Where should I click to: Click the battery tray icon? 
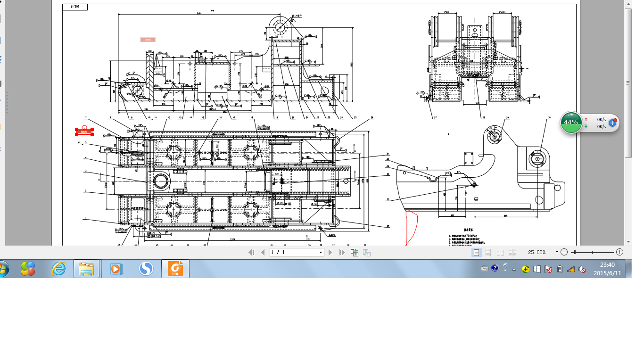click(x=560, y=269)
